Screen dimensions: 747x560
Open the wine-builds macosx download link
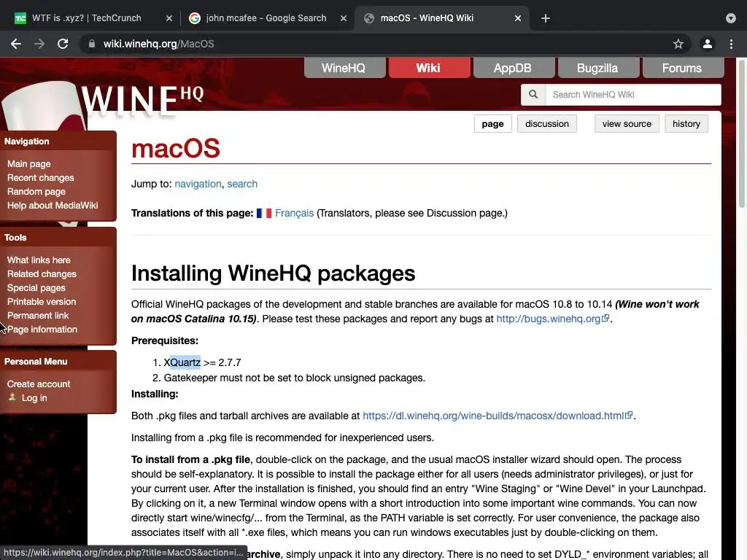click(x=498, y=416)
